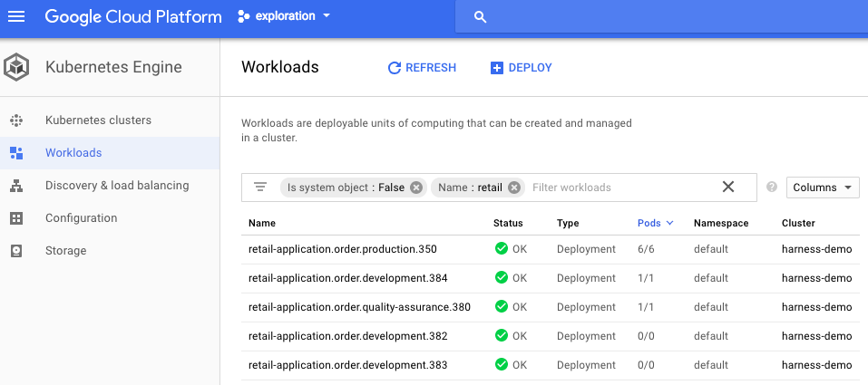Click the project hexagon dots icon
The height and width of the screenshot is (385, 868).
tap(244, 16)
